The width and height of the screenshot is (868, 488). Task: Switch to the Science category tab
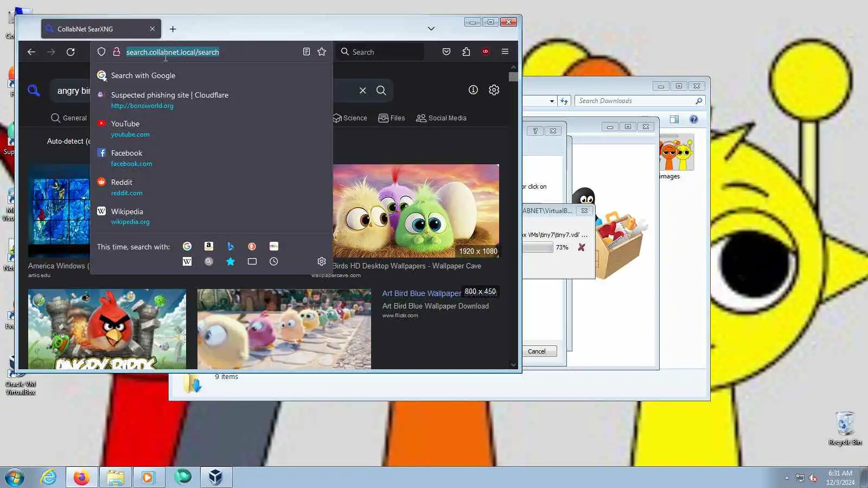[x=350, y=118]
